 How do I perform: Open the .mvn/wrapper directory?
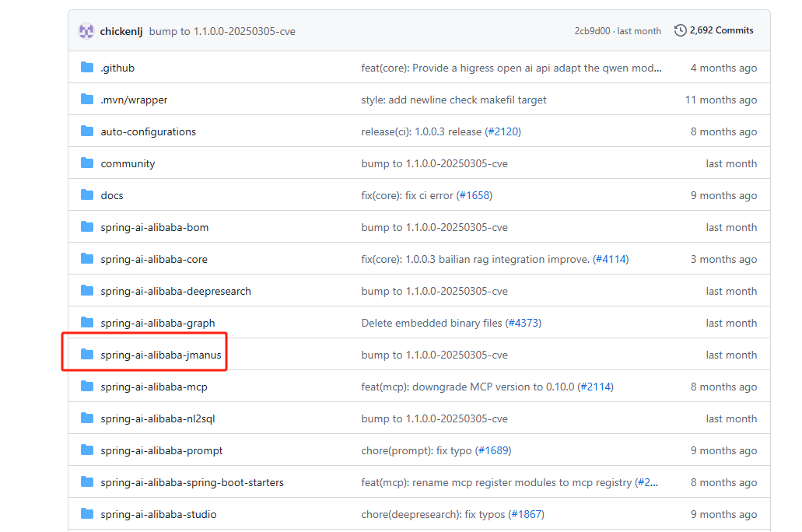[134, 100]
